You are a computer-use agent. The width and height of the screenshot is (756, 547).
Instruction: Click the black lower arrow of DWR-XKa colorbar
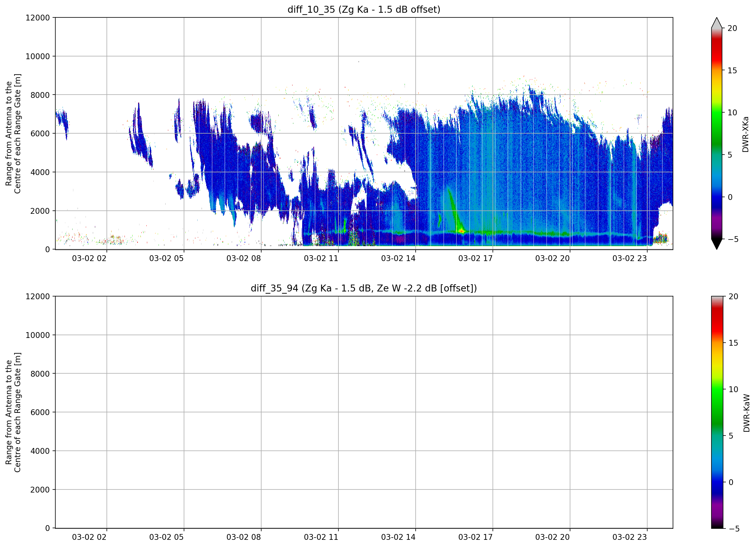pyautogui.click(x=717, y=244)
